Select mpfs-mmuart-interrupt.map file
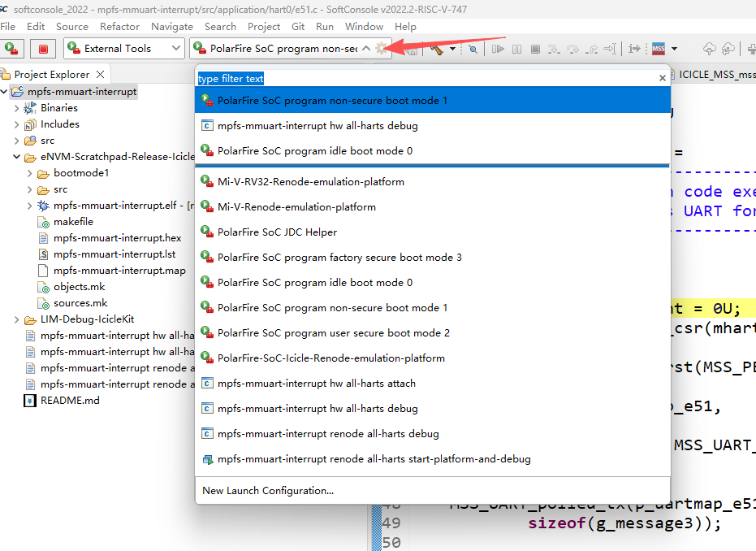 click(x=119, y=271)
